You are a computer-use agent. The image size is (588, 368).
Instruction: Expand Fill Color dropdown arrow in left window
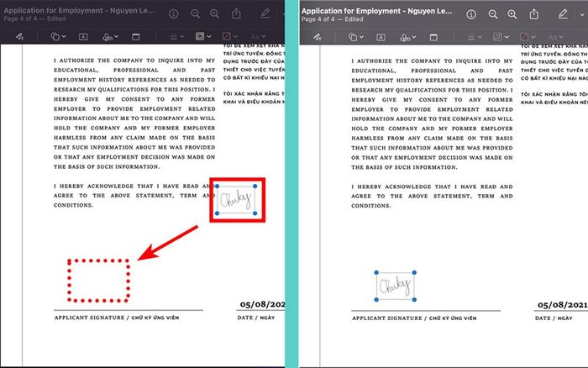pos(236,37)
